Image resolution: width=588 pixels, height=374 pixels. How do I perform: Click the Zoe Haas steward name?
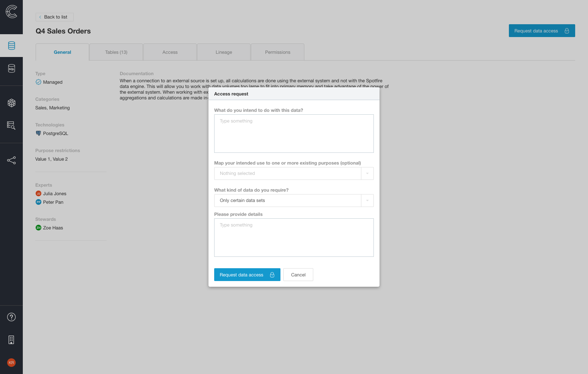click(x=53, y=228)
